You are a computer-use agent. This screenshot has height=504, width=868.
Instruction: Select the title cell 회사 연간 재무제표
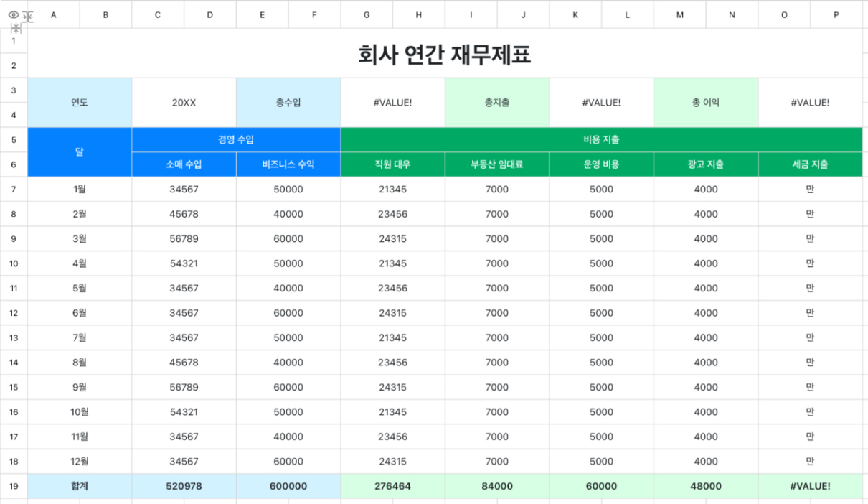(445, 53)
